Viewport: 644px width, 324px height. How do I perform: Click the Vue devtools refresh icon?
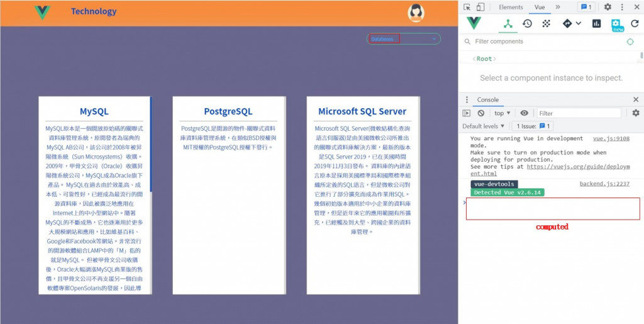pyautogui.click(x=635, y=24)
